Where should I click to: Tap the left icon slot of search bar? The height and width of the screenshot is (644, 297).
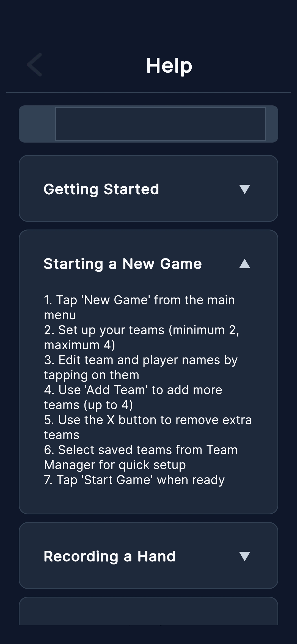37,124
